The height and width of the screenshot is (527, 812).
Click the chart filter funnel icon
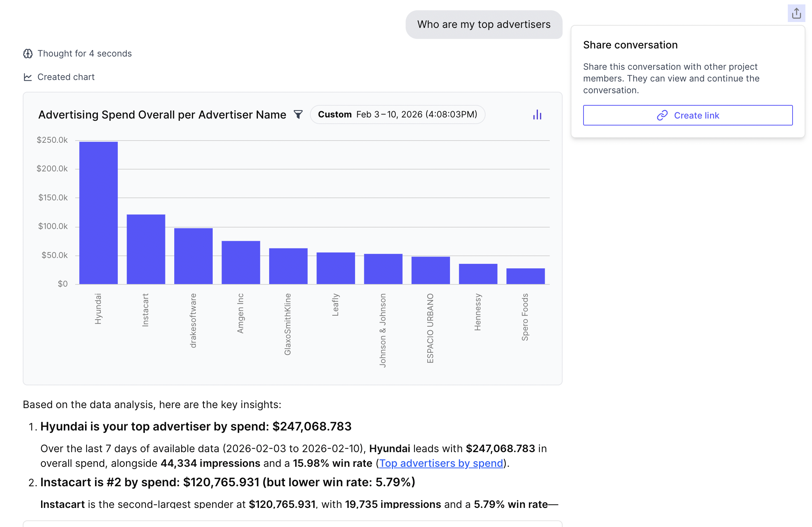(x=298, y=115)
